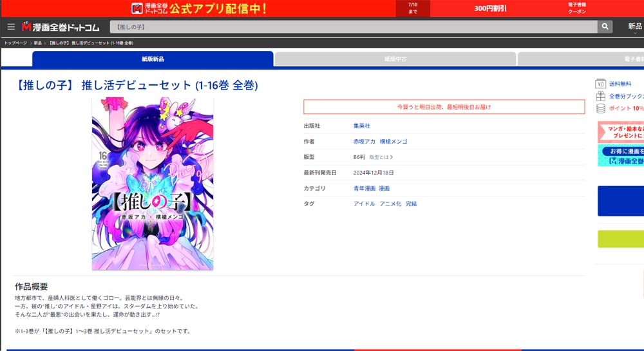Viewport: 644px width, 351px height.
Task: Open author link 赤坂アカ
Action: click(365, 141)
